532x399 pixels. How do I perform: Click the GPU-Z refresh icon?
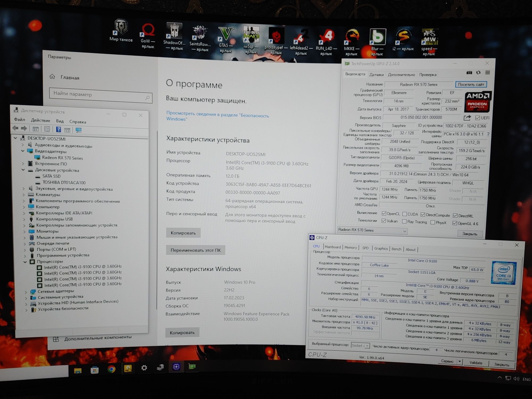478,73
